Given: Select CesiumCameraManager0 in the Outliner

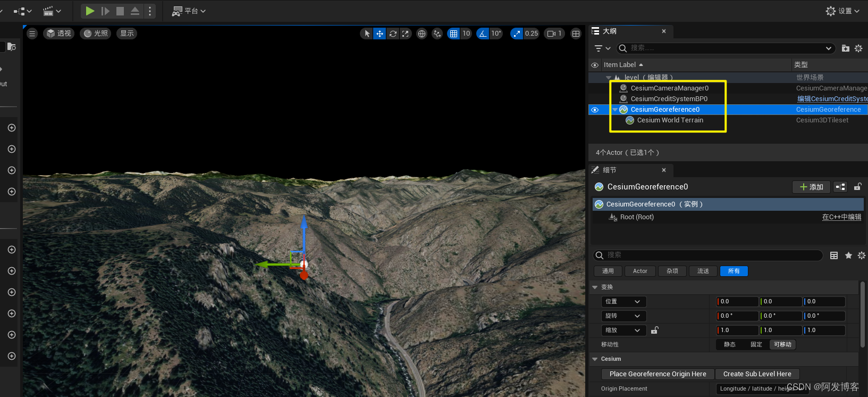Looking at the screenshot, I should [669, 88].
